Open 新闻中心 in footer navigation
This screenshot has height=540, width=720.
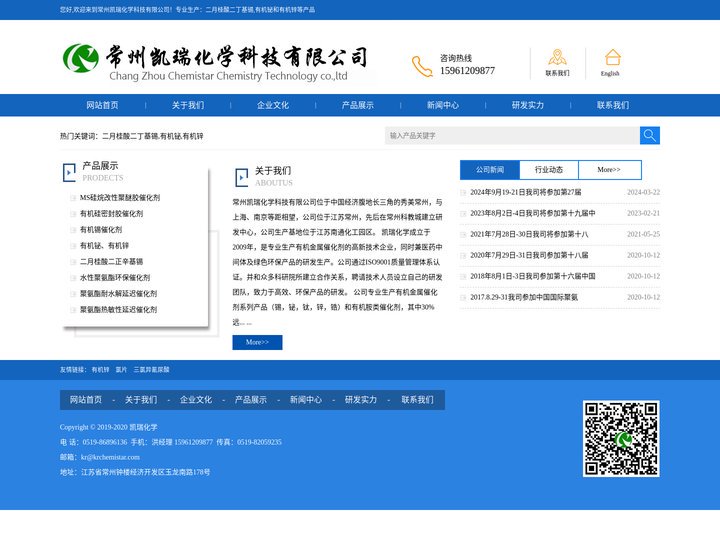(x=306, y=400)
